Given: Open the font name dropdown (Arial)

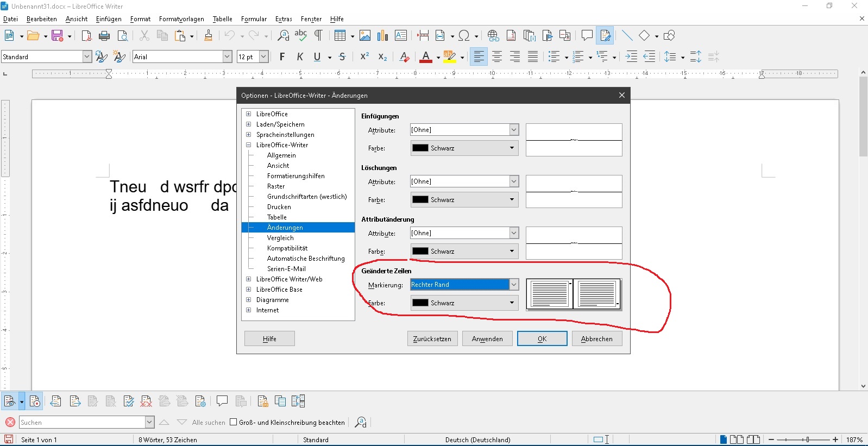Looking at the screenshot, I should pyautogui.click(x=227, y=56).
